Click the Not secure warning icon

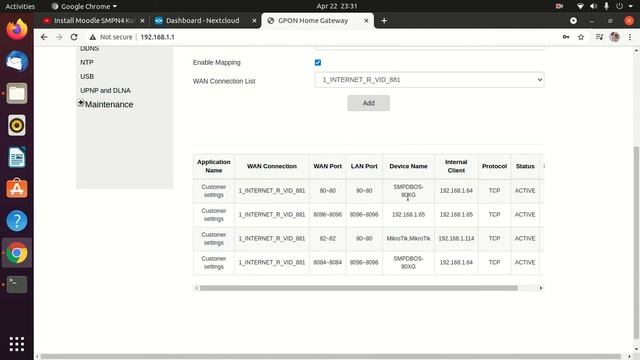[x=93, y=37]
